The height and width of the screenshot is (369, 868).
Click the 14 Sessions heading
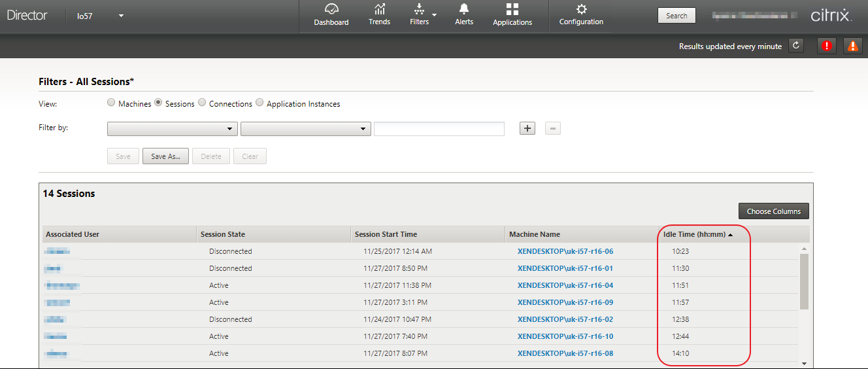pos(69,194)
